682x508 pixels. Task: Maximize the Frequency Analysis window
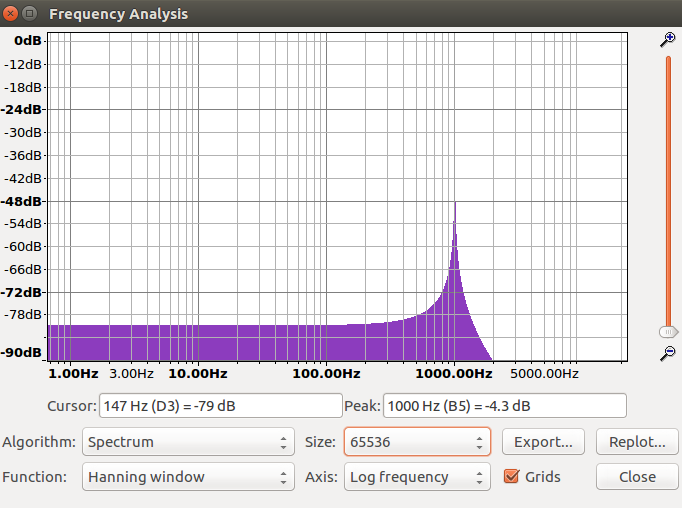(x=30, y=14)
